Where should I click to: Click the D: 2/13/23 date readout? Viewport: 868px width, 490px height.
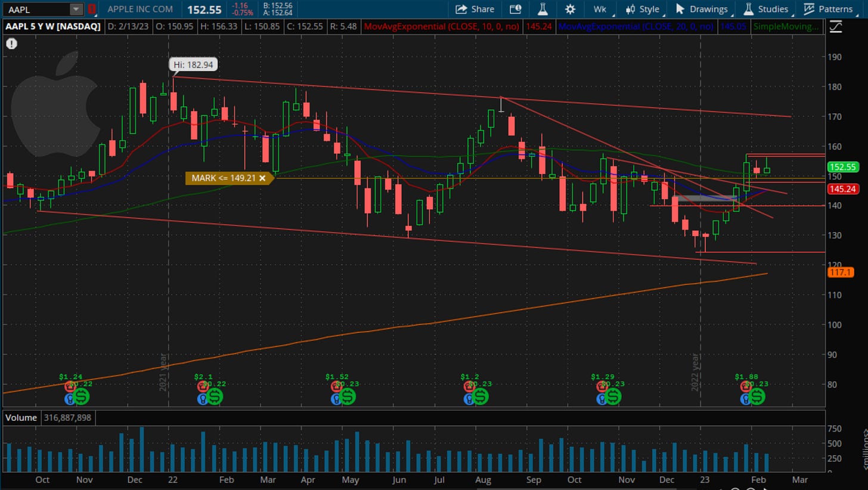click(x=129, y=26)
